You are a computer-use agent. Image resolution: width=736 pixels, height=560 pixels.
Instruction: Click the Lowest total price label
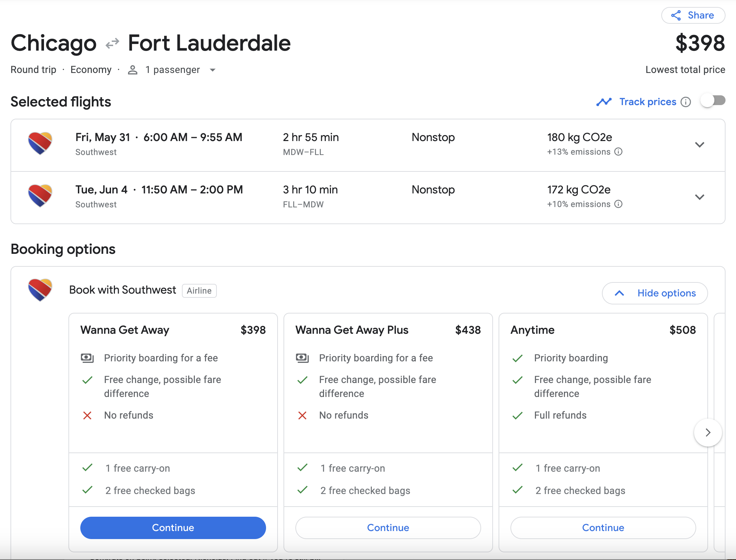[x=685, y=70]
